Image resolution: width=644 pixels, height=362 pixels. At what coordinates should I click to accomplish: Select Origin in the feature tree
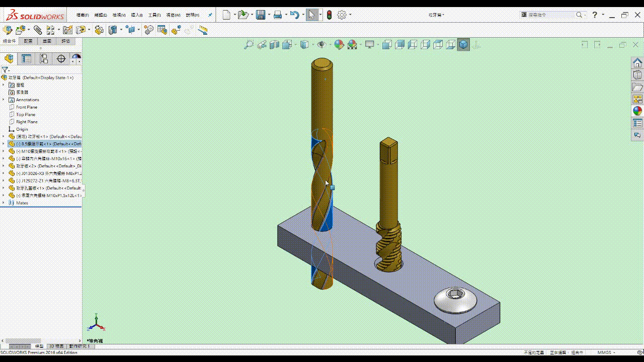pyautogui.click(x=22, y=129)
